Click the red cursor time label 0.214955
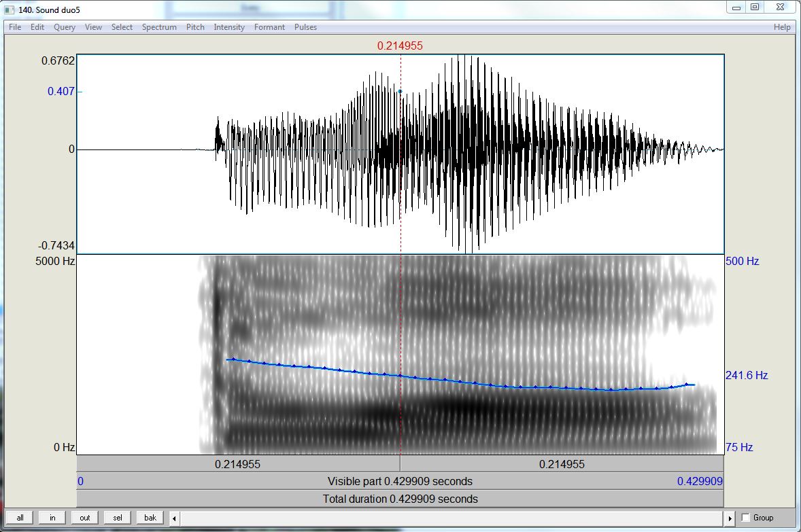 pos(400,46)
